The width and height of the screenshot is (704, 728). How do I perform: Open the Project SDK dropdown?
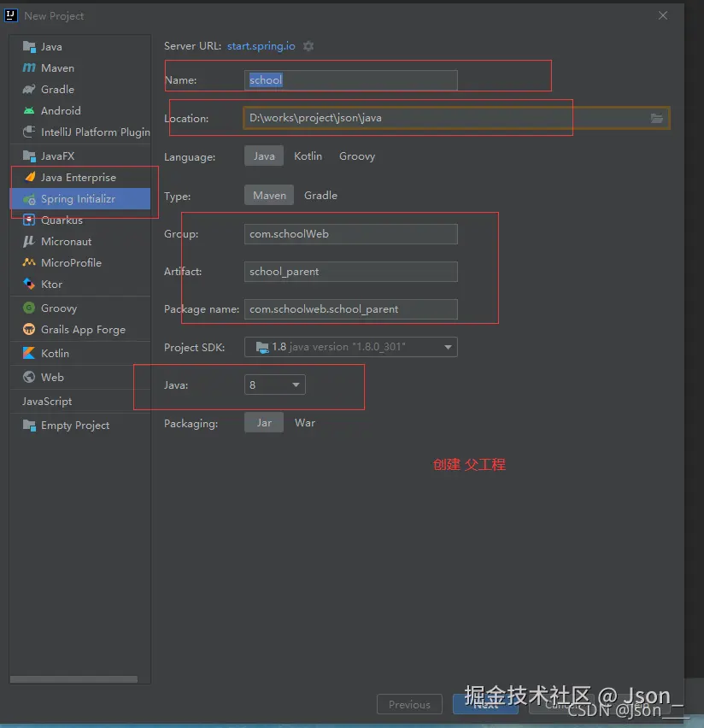[x=350, y=347]
